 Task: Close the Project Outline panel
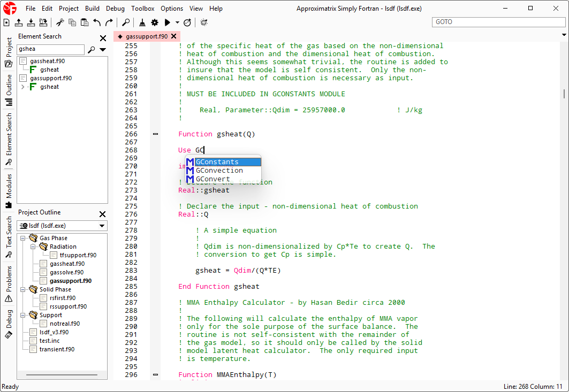pyautogui.click(x=103, y=214)
